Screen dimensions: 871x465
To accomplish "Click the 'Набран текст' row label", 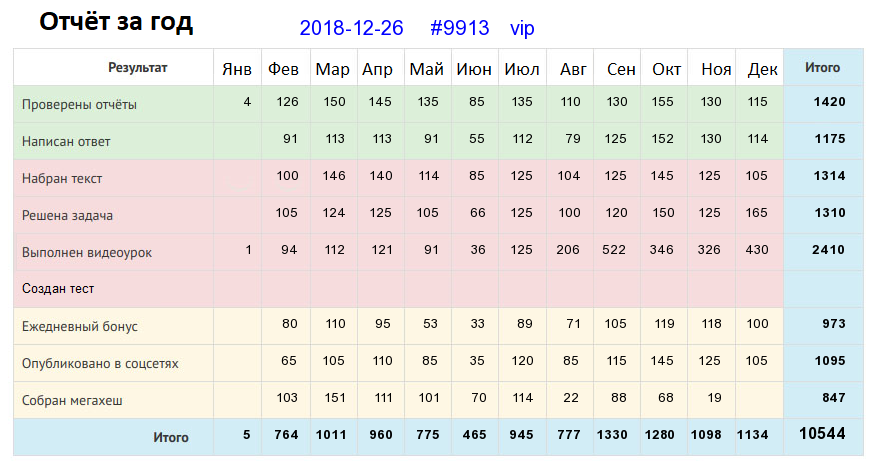I will click(x=62, y=178).
